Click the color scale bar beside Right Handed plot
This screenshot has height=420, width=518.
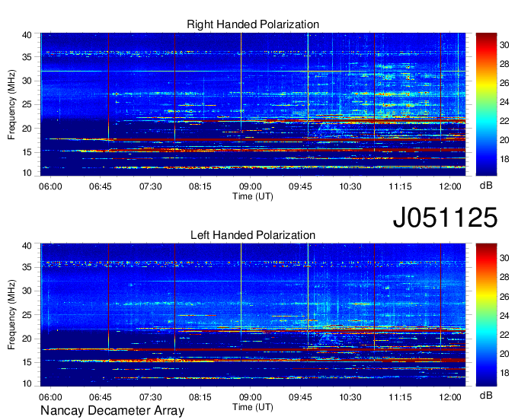486,104
